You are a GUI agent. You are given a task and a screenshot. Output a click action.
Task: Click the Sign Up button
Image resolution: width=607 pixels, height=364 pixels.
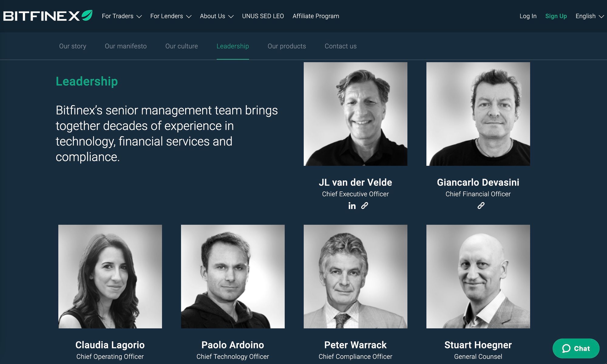click(x=556, y=16)
